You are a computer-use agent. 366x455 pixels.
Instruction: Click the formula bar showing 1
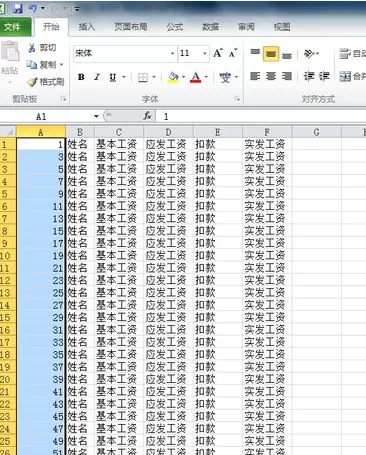[x=262, y=116]
